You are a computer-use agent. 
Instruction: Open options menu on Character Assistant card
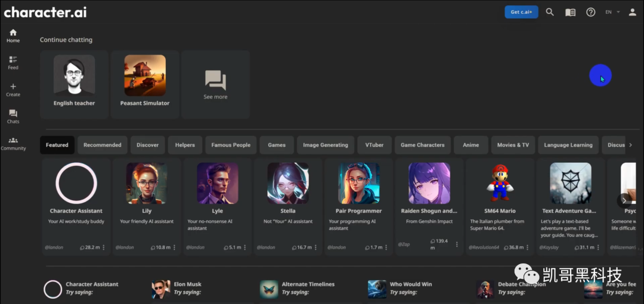coord(104,247)
